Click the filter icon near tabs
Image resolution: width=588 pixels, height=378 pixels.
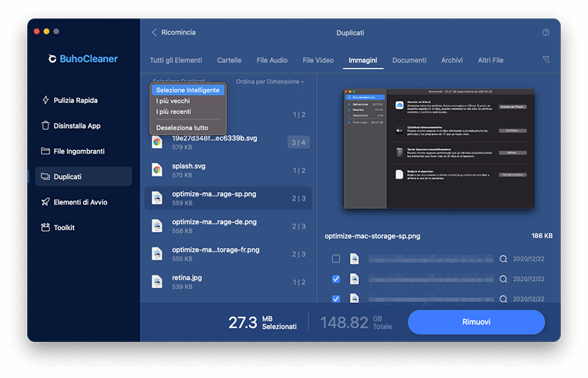[x=546, y=60]
